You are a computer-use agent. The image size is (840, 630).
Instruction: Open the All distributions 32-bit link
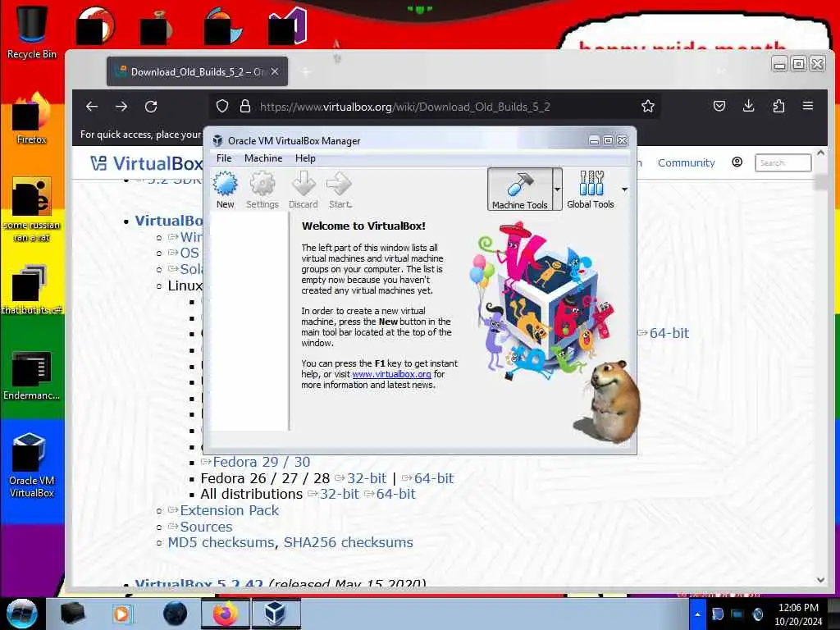(339, 494)
